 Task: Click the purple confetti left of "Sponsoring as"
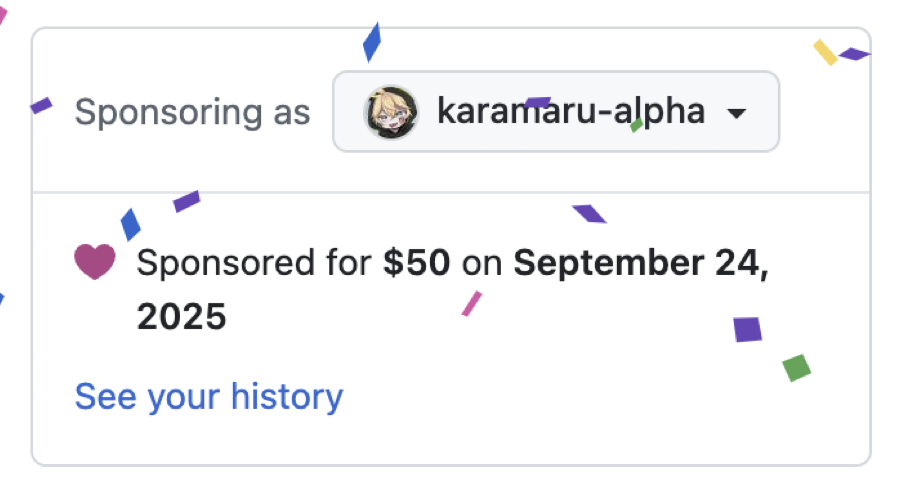40,105
